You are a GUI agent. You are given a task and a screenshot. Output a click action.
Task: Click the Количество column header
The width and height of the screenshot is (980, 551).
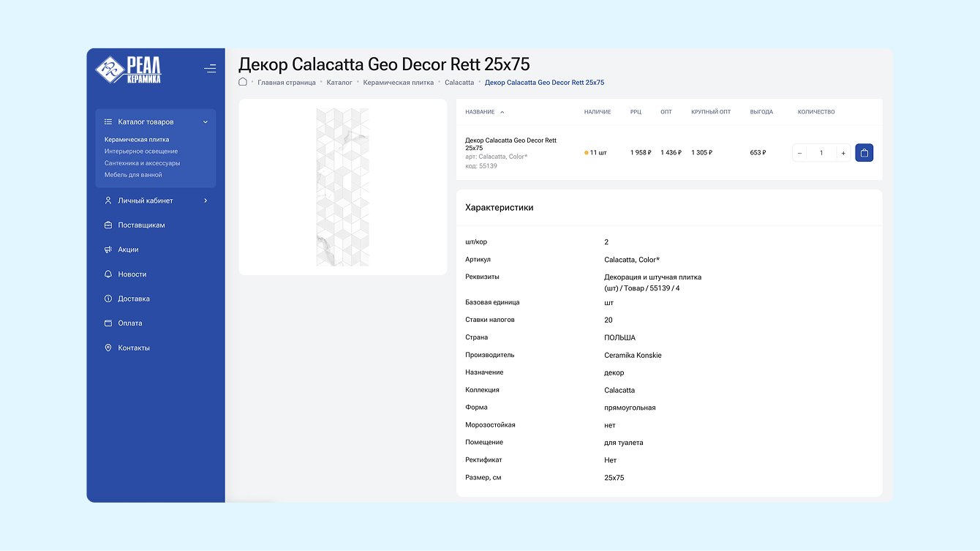(x=816, y=112)
